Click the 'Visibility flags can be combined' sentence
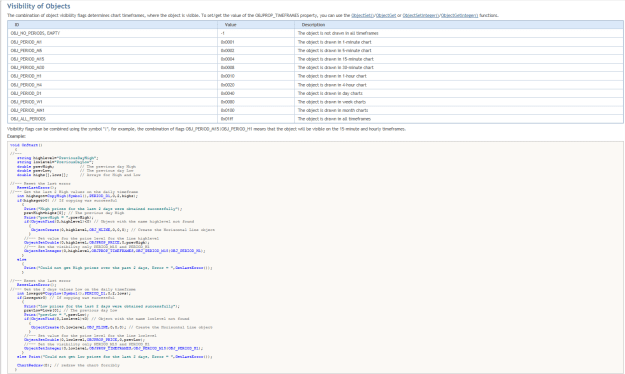Image resolution: width=625 pixels, height=374 pixels. click(x=206, y=129)
